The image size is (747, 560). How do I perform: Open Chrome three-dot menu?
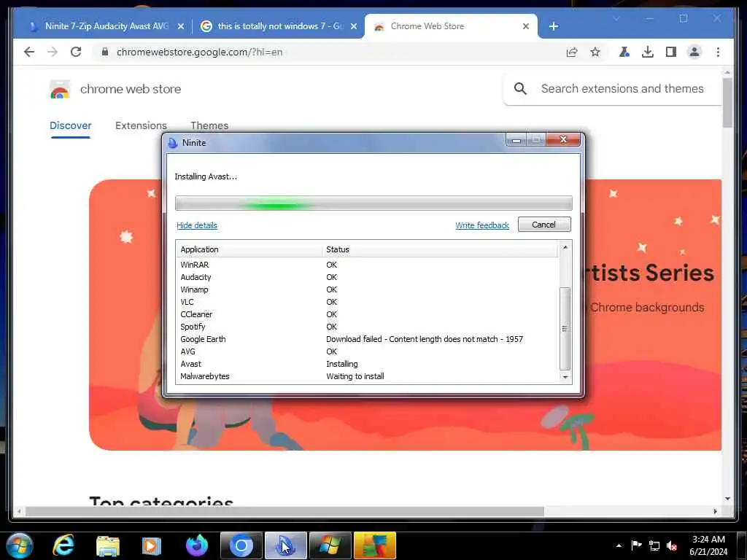[718, 52]
